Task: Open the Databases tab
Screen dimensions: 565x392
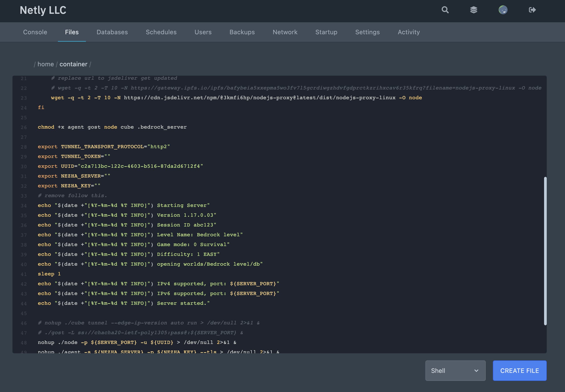Action: [x=112, y=32]
